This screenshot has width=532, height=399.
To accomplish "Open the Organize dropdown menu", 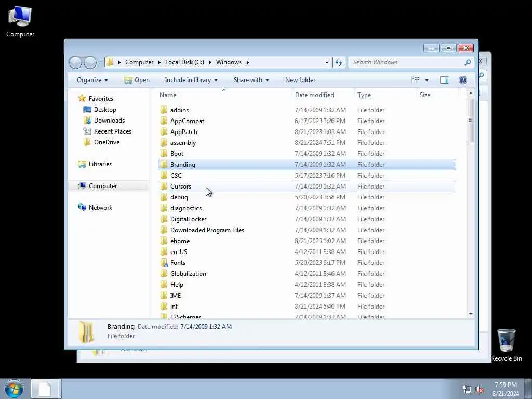I will tap(92, 80).
